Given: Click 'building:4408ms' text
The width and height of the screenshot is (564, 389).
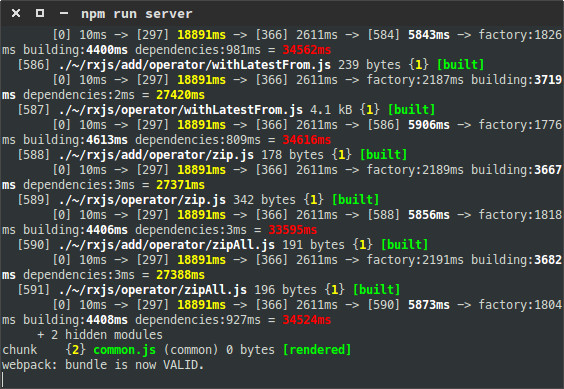Looking at the screenshot, I should tap(75, 320).
